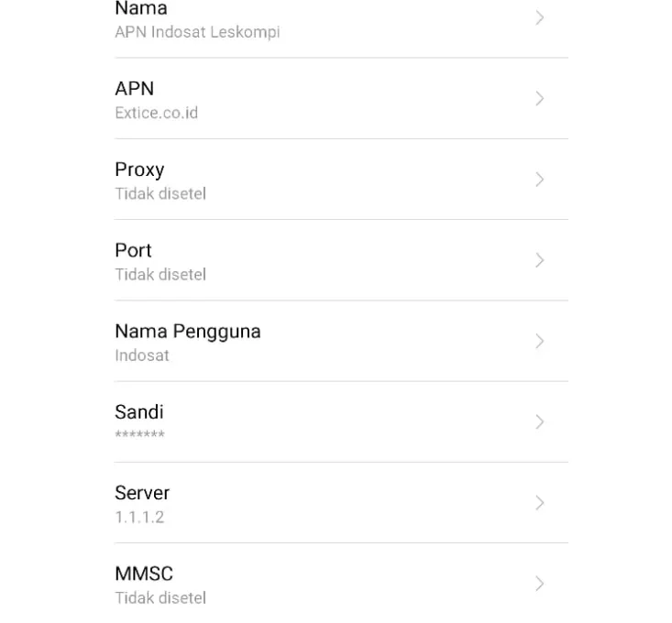Tap the chevron next to Nama
This screenshot has height=623, width=672.
point(540,18)
